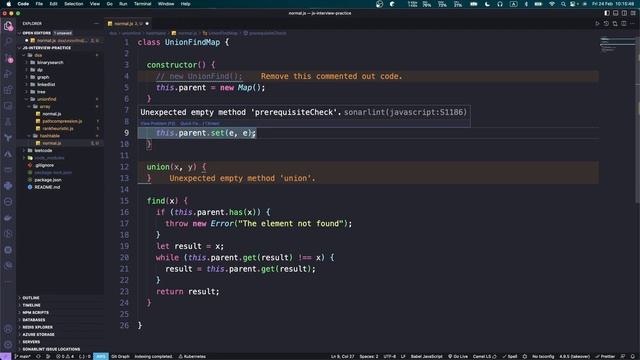
Task: Open the Search view in activity bar
Action: pyautogui.click(x=8, y=42)
